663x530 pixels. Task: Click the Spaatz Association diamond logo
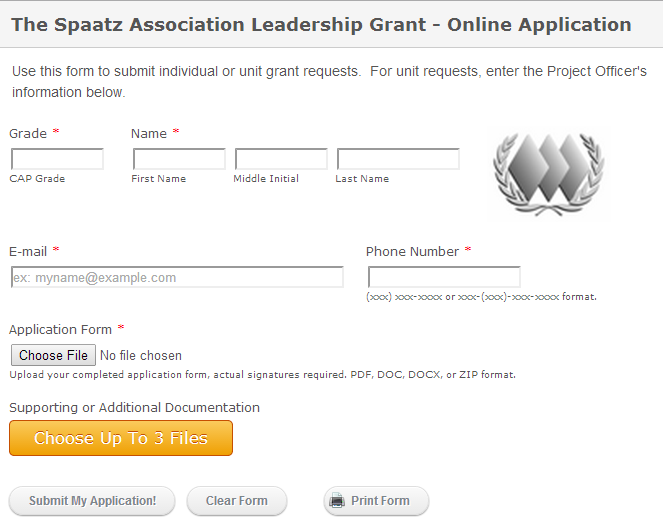pos(548,174)
